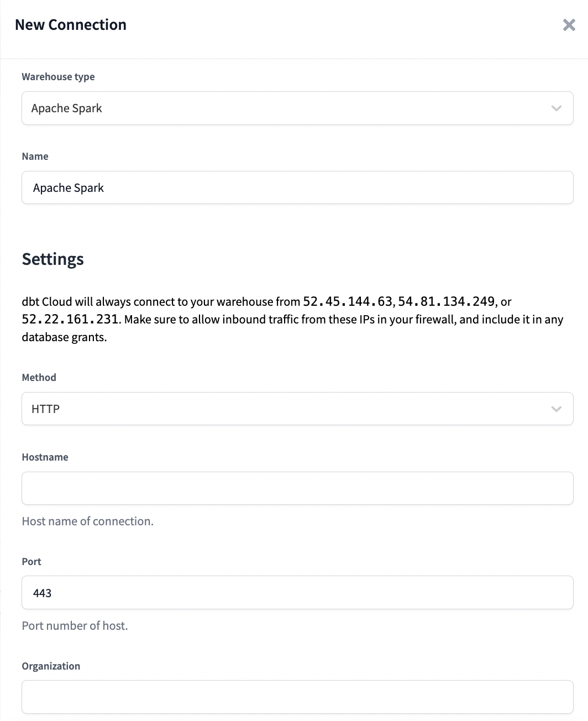The width and height of the screenshot is (588, 721).
Task: Click the Hostname label above the input
Action: point(45,457)
